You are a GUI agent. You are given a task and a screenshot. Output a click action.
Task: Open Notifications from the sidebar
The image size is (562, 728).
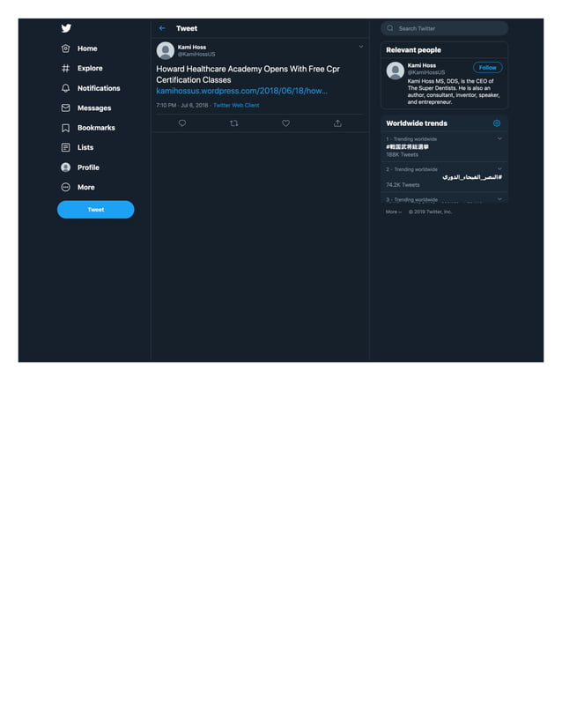click(x=91, y=88)
